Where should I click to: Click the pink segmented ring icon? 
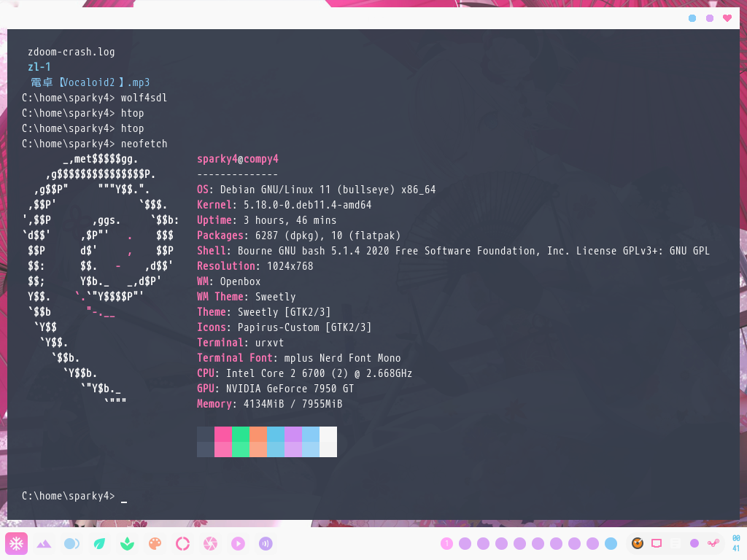[182, 543]
